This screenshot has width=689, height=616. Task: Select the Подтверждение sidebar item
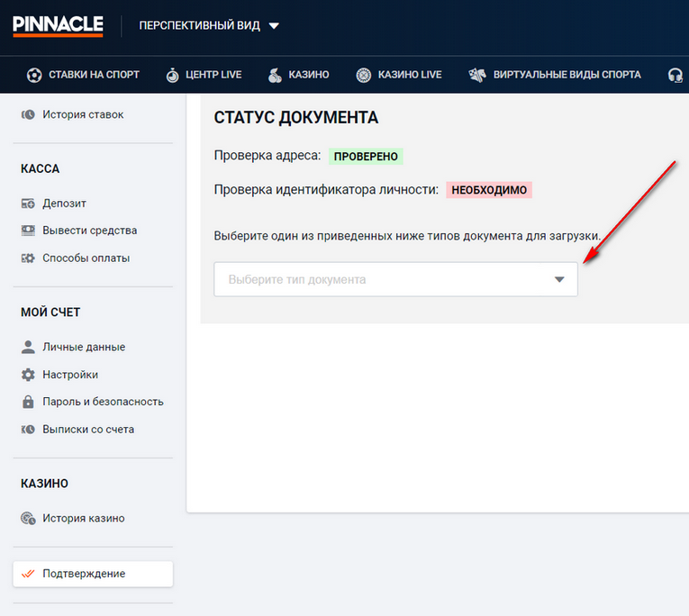click(93, 574)
